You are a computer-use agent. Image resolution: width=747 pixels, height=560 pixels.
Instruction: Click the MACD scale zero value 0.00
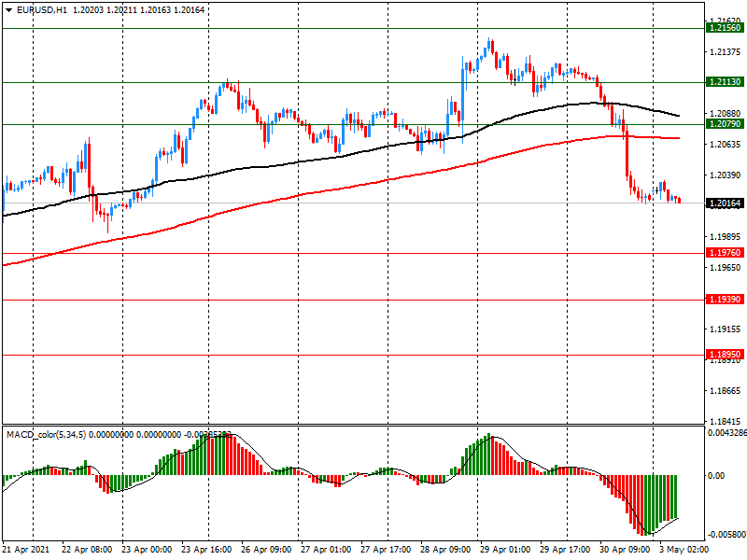716,475
